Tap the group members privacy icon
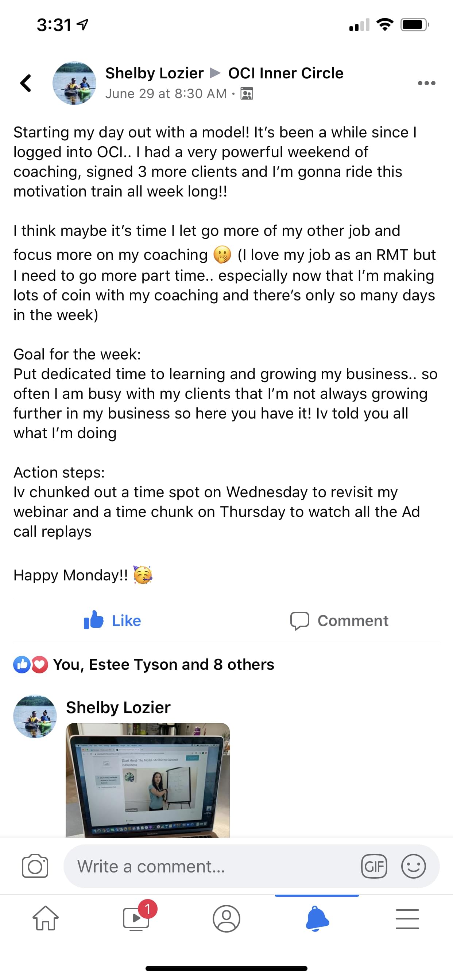This screenshot has height=980, width=453. coord(247,94)
